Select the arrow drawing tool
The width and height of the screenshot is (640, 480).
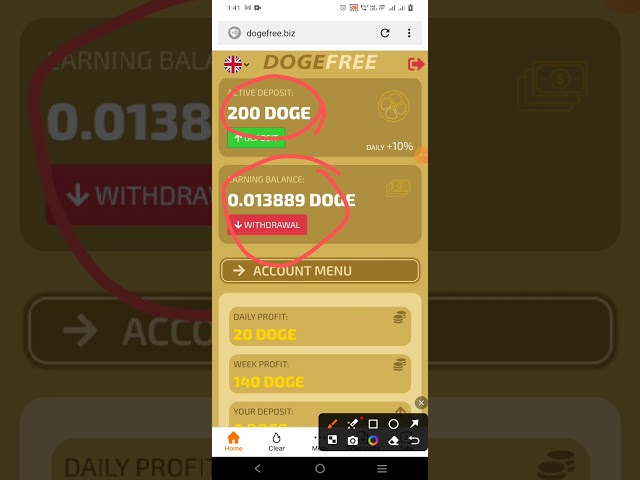pyautogui.click(x=414, y=424)
